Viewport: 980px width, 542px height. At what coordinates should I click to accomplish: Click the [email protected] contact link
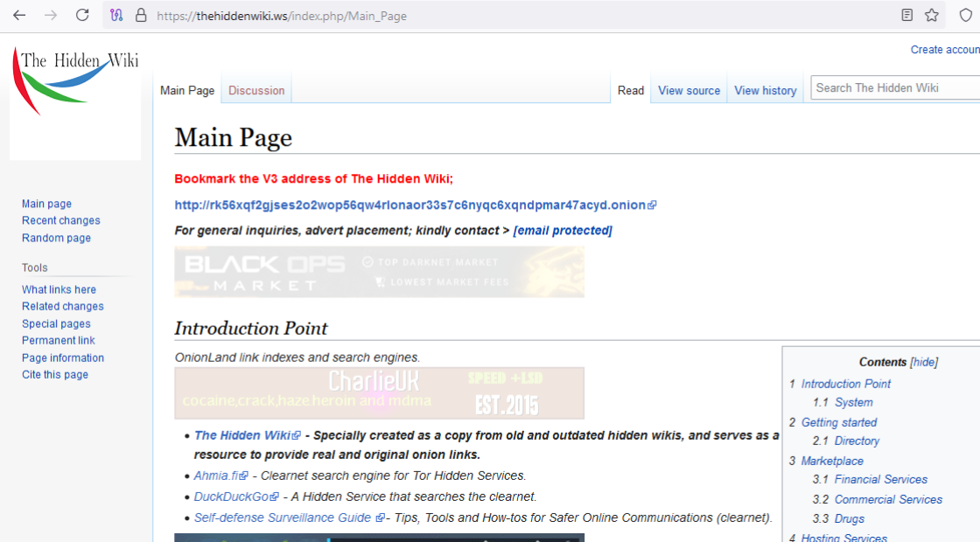point(563,231)
